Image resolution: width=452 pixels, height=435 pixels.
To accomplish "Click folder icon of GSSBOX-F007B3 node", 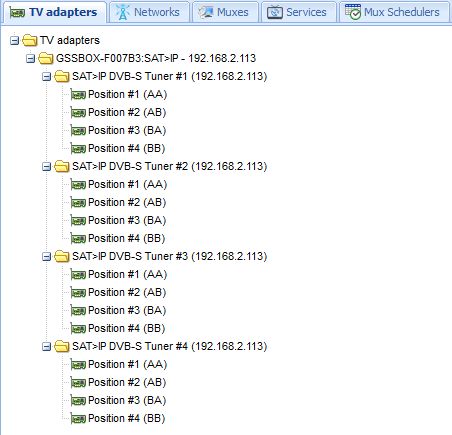I will click(x=46, y=58).
